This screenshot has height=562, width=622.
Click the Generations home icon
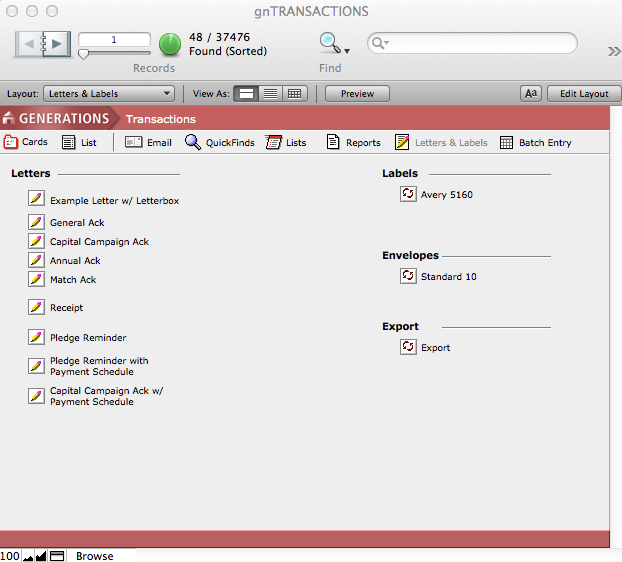tap(9, 119)
